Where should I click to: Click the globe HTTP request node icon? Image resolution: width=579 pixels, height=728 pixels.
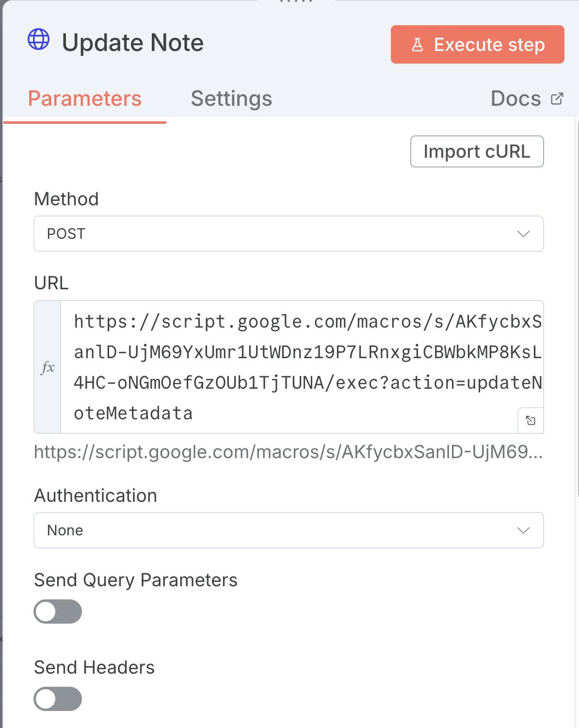39,39
